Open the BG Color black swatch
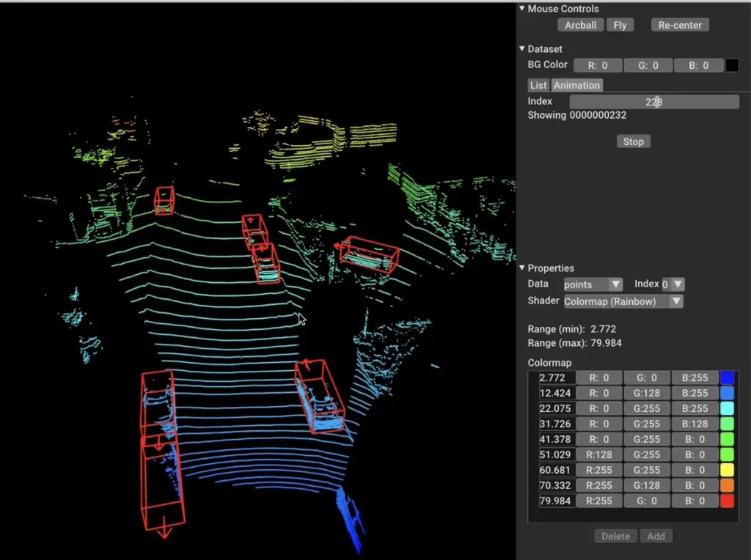The image size is (751, 560). tap(731, 65)
